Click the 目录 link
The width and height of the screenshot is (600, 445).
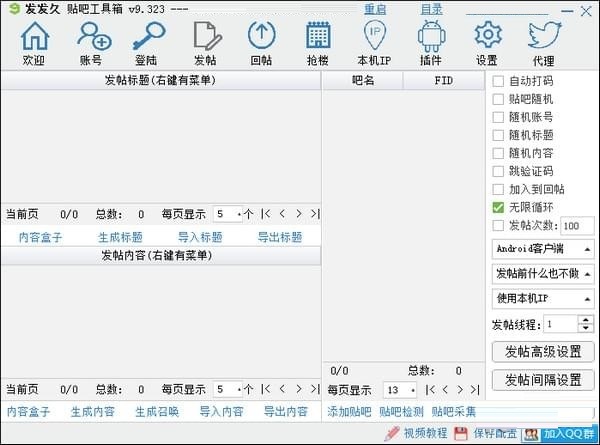[431, 9]
